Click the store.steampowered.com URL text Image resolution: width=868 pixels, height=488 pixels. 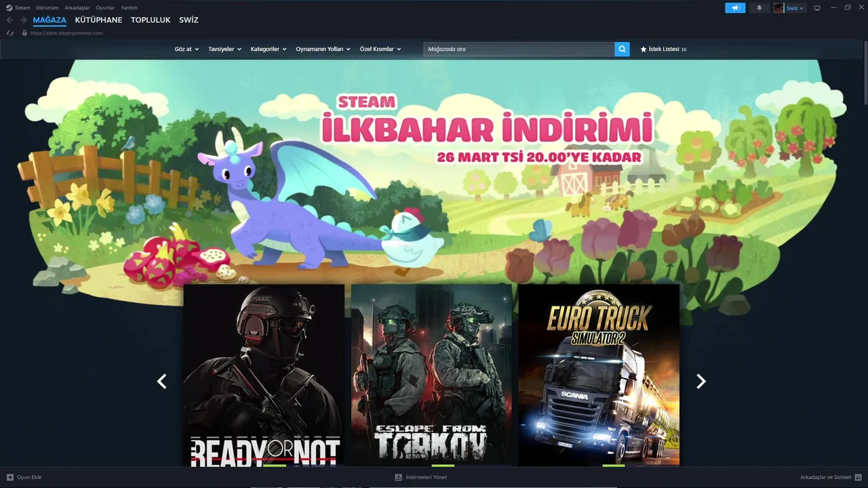click(66, 33)
